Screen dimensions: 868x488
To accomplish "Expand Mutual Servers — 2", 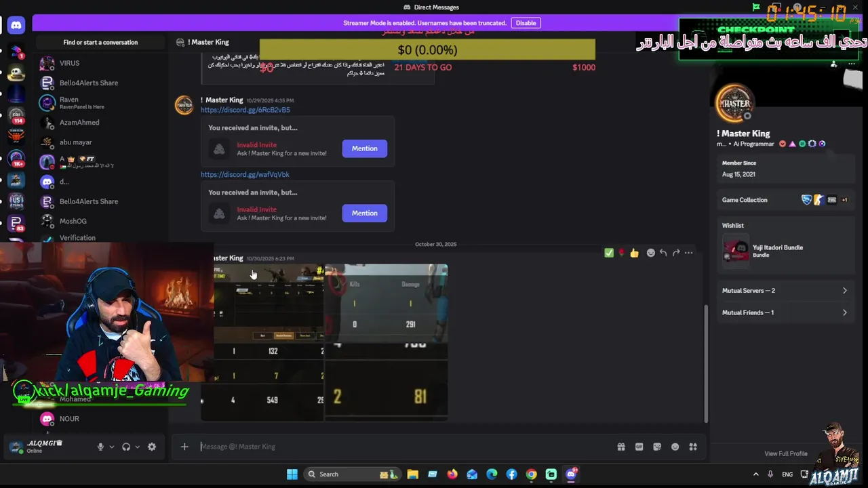I will 785,291.
